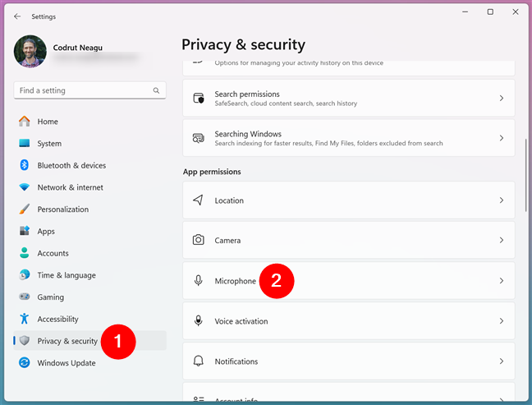Expand Camera row chevron
532x405 pixels.
pyautogui.click(x=502, y=241)
